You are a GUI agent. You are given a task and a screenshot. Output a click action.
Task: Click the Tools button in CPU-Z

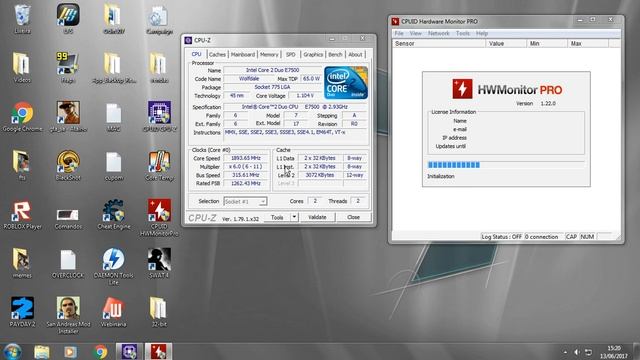coord(277,217)
